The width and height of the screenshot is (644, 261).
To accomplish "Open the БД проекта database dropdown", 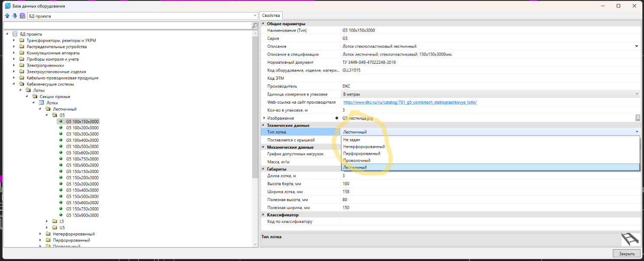I will click(254, 16).
